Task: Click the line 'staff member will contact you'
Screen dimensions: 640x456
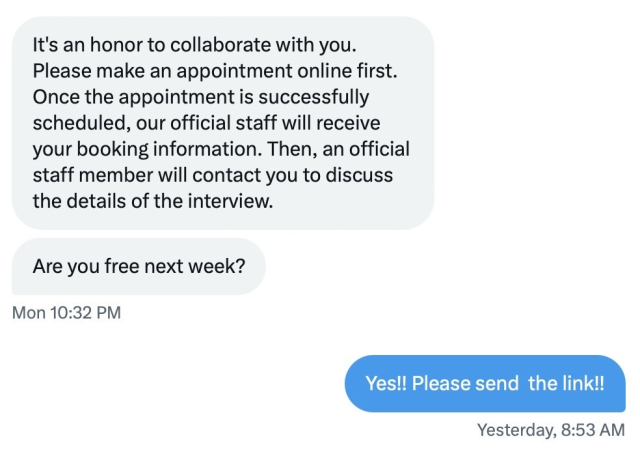Action: pyautogui.click(x=212, y=175)
